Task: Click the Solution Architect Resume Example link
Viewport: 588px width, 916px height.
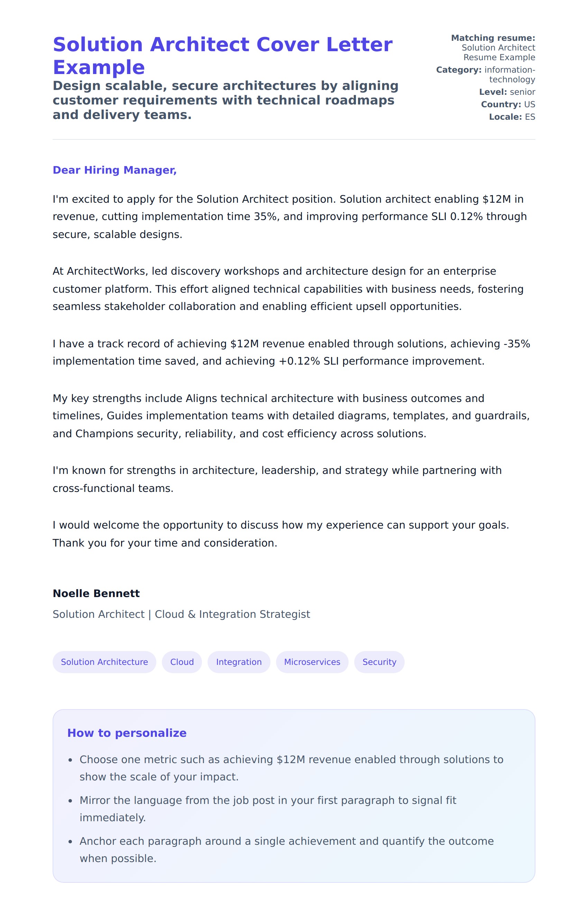Action: (499, 53)
